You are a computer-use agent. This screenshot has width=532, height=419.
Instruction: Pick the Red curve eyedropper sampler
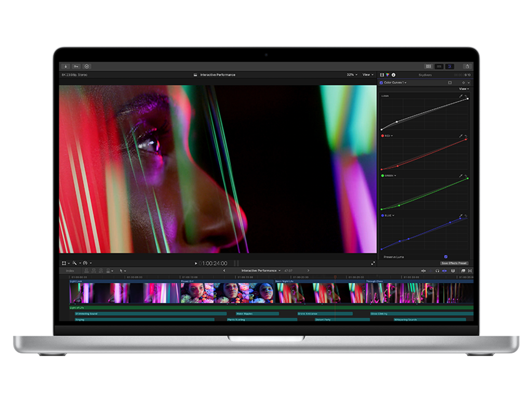tap(460, 136)
